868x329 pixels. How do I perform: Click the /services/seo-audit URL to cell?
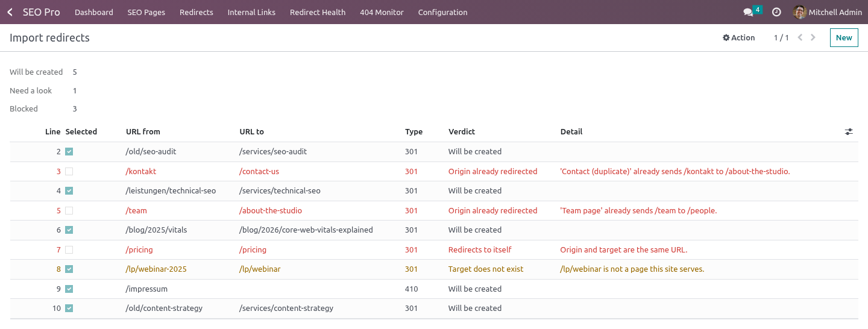coord(273,152)
